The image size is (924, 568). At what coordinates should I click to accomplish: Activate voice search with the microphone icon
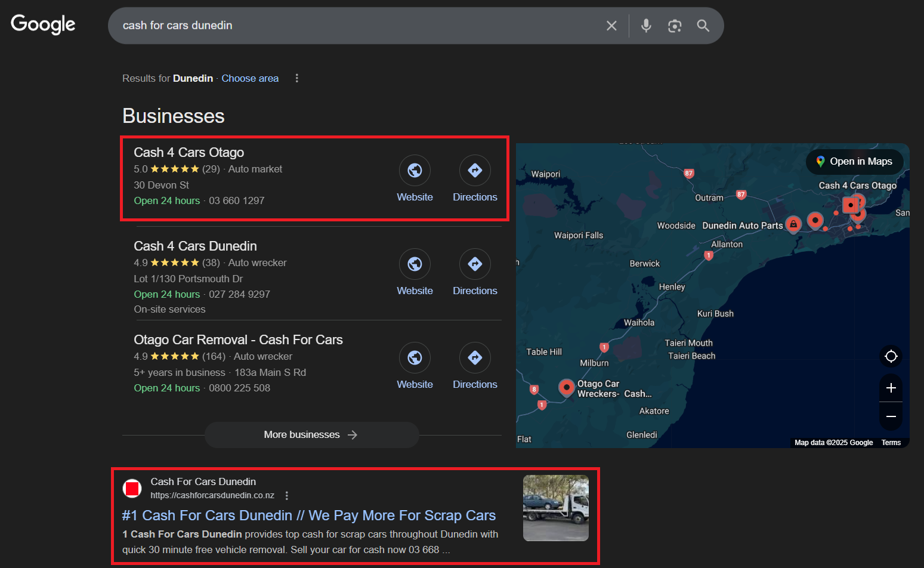[x=646, y=25]
